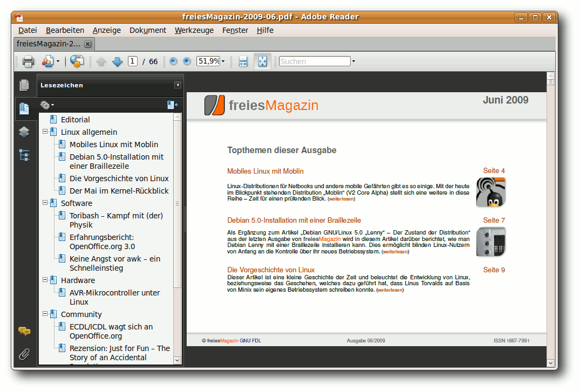
Task: Click the Seite 9 page link
Action: click(494, 270)
